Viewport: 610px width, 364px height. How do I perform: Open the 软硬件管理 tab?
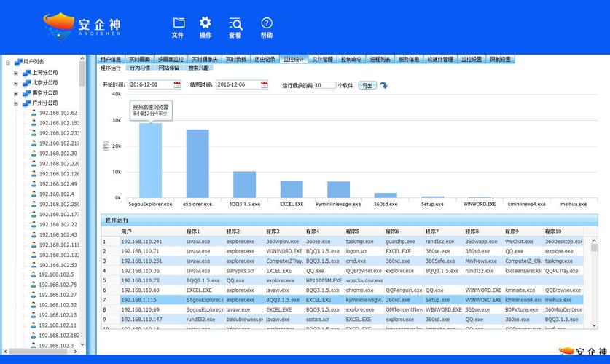tap(440, 59)
